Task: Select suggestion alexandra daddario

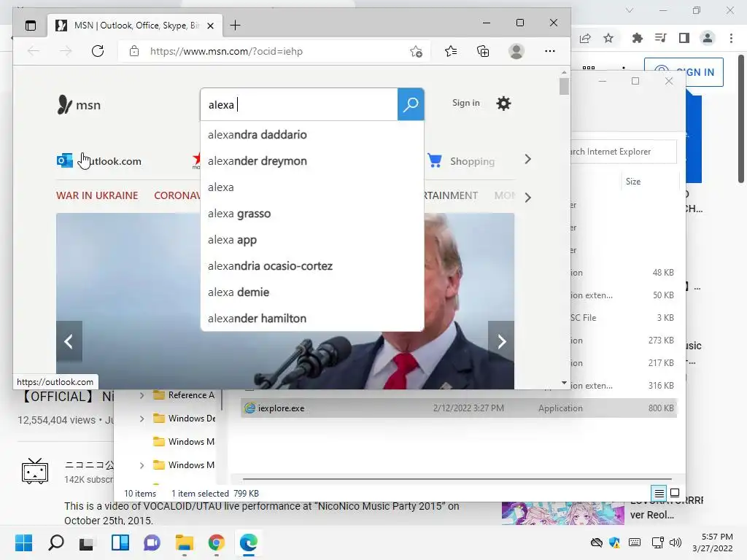Action: click(x=312, y=135)
